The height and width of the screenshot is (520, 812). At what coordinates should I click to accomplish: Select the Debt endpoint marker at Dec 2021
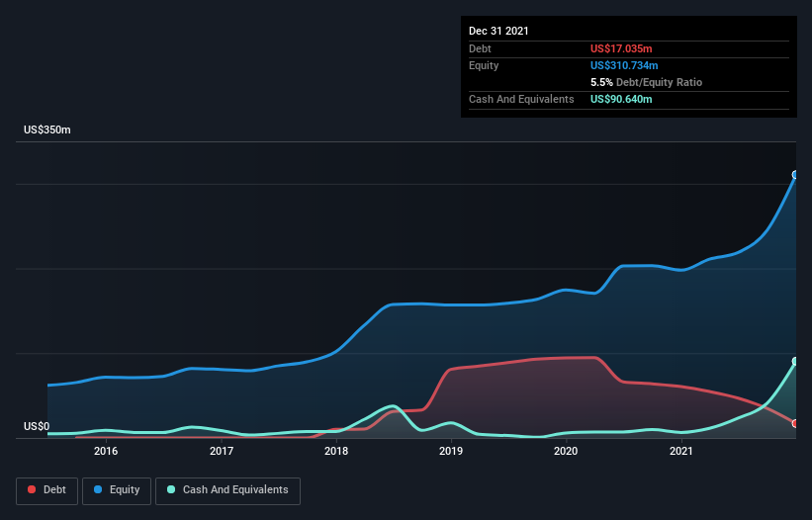coord(795,423)
